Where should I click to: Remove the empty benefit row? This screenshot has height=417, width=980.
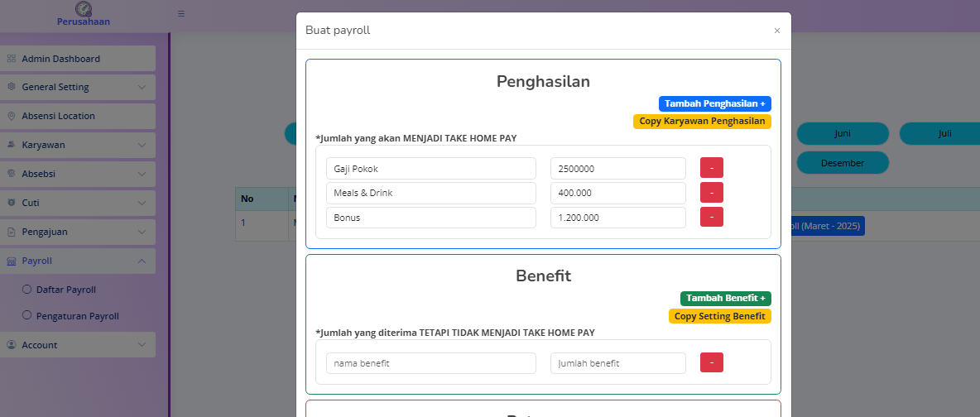point(711,362)
